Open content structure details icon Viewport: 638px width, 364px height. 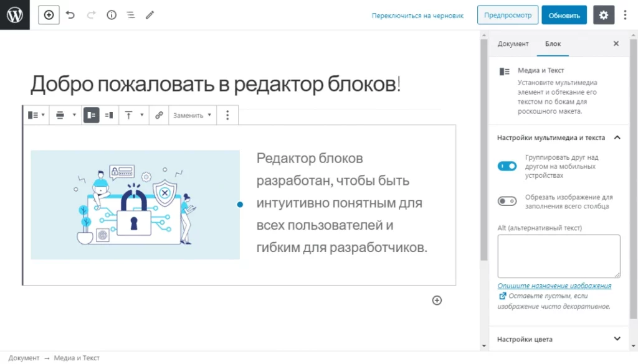click(111, 14)
